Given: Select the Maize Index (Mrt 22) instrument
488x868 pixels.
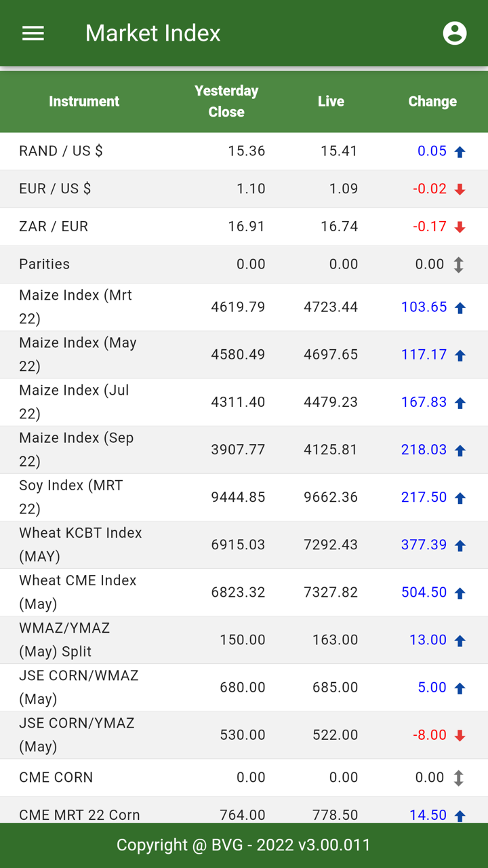Looking at the screenshot, I should tap(75, 307).
